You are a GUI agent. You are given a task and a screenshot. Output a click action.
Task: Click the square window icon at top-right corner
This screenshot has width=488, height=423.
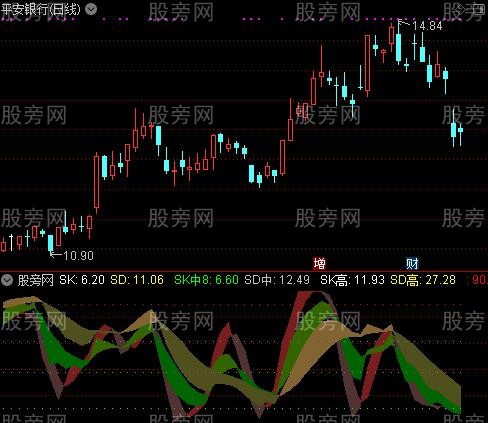(479, 9)
